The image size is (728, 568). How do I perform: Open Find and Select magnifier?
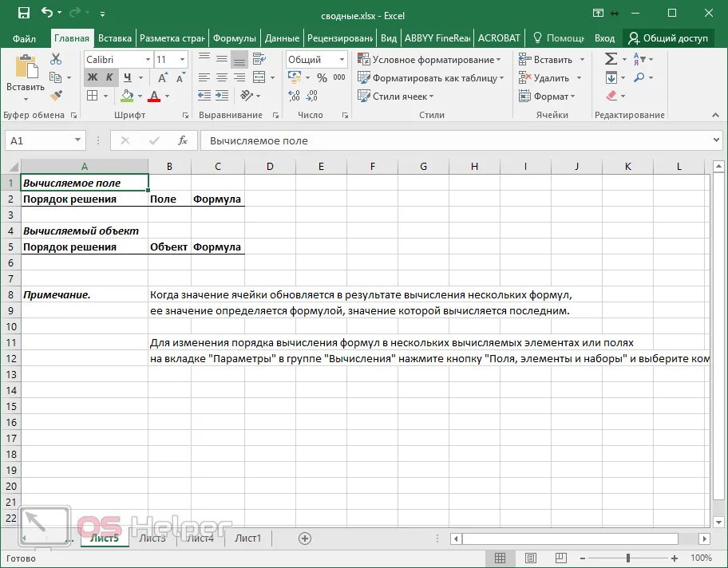(639, 77)
